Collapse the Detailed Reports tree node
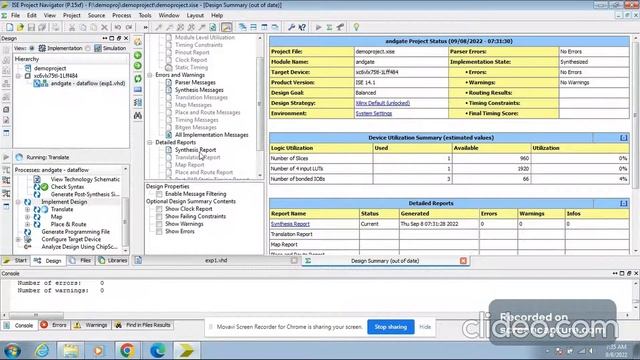Screen dimensions: 640x360 click(150, 142)
